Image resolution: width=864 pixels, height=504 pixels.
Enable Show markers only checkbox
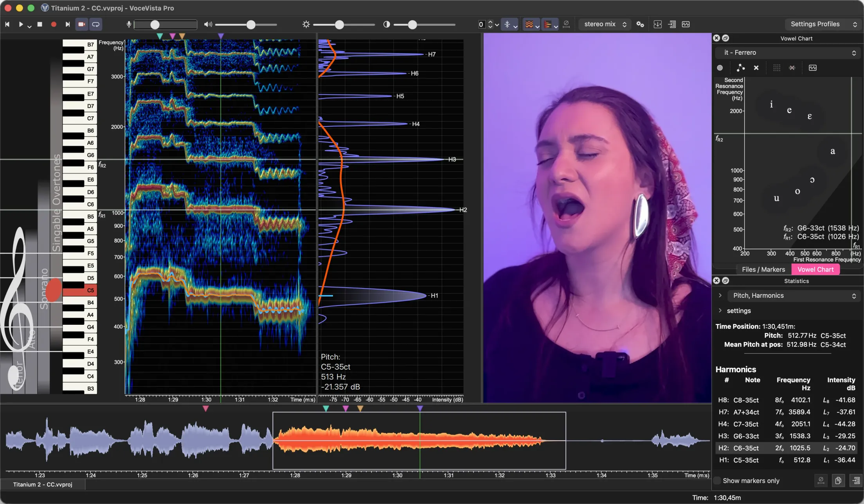point(717,481)
